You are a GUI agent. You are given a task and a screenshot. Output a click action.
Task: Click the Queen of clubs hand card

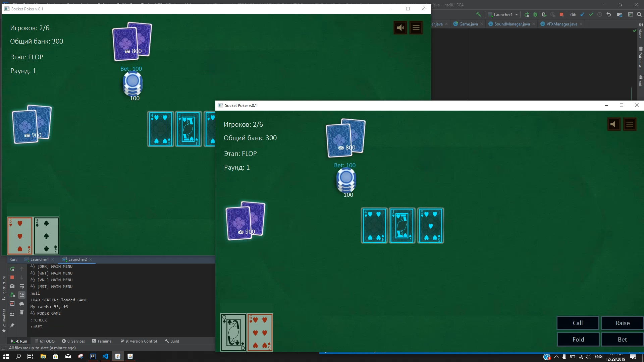pyautogui.click(x=233, y=332)
